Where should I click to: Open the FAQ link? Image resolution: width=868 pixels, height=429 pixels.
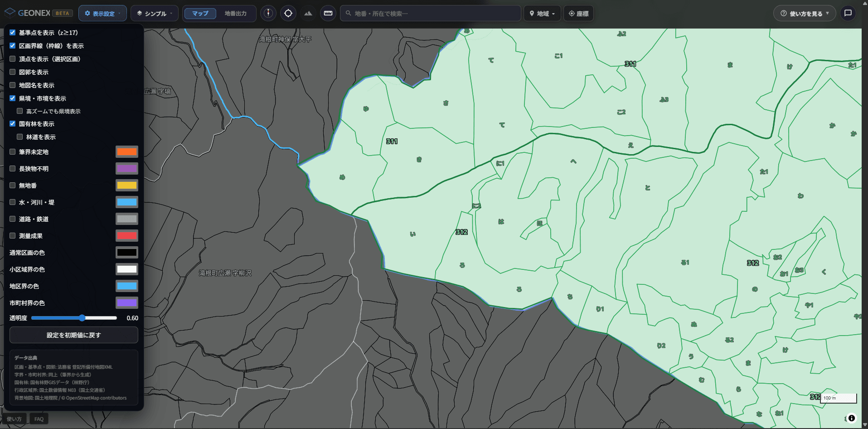[x=39, y=419]
